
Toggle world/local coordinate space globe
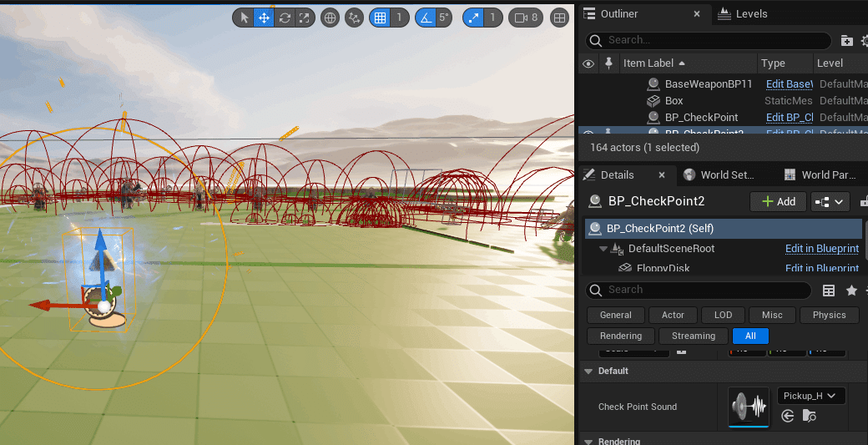point(330,18)
